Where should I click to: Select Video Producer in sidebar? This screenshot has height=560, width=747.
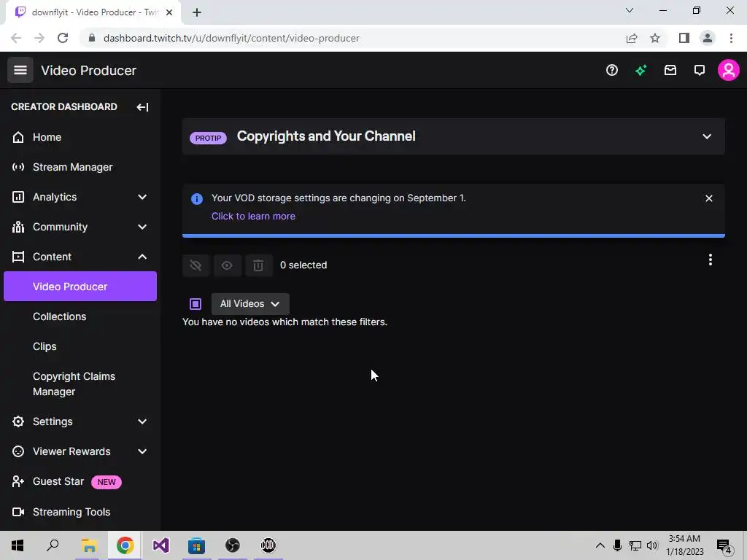80,286
